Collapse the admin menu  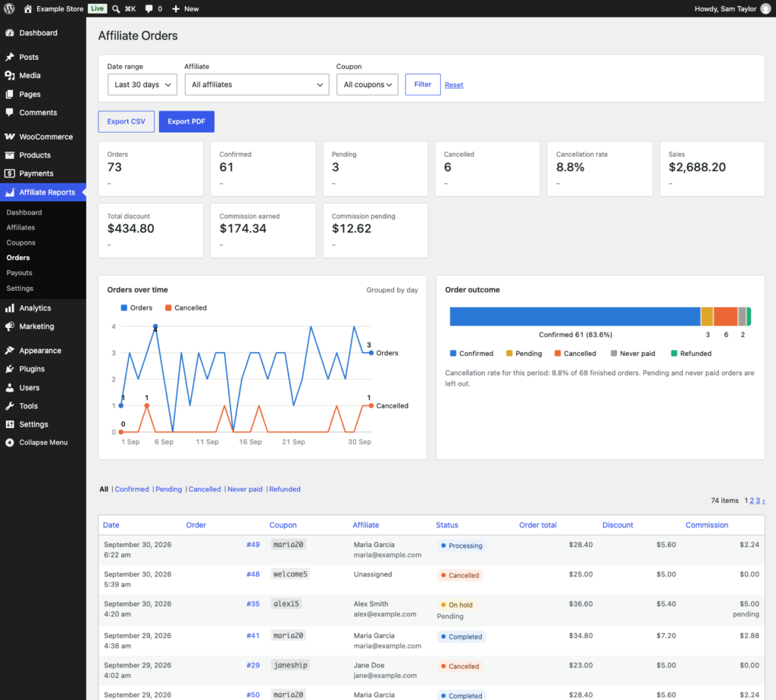coord(43,442)
